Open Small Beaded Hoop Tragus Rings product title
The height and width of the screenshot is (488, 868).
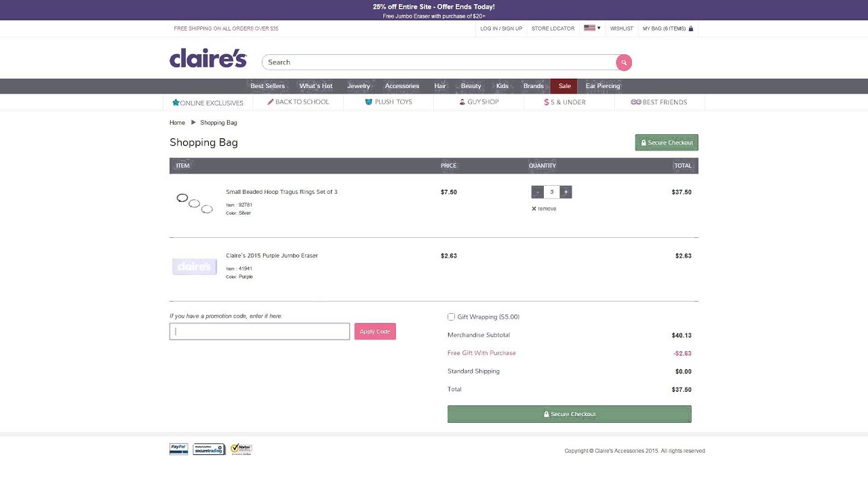(281, 192)
